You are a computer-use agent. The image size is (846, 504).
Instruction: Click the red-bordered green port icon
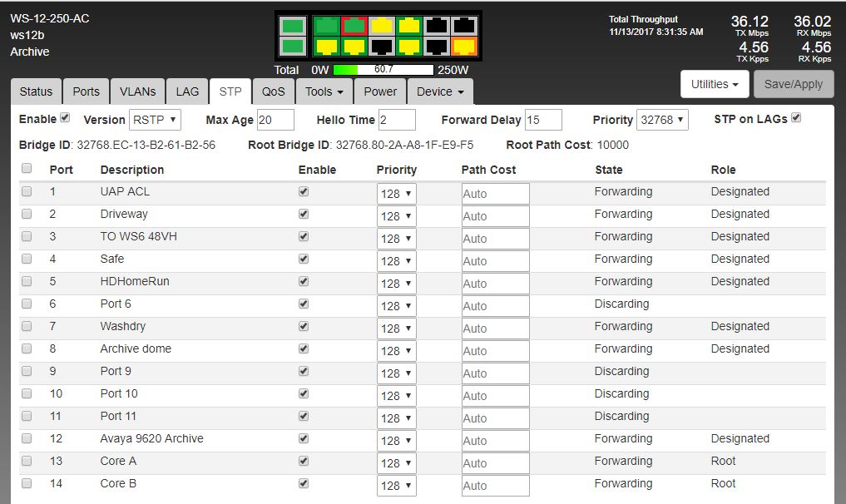354,26
